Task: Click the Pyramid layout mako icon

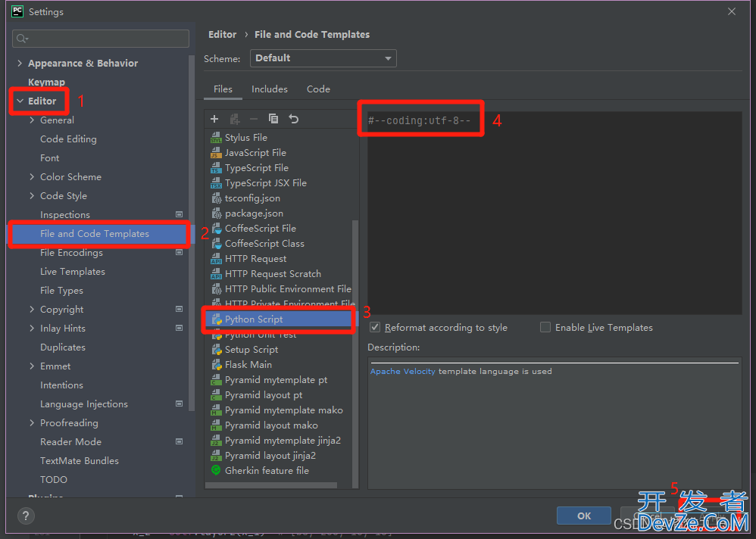Action: 216,425
